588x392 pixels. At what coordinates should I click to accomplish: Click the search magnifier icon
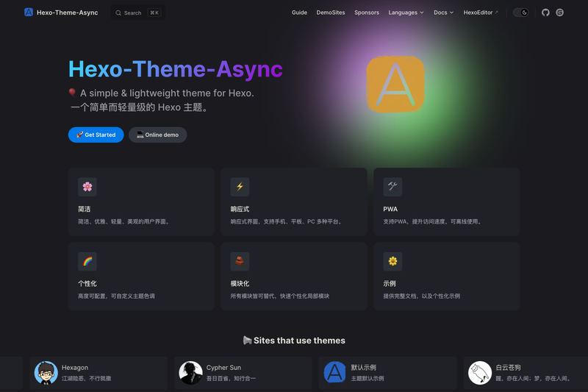118,13
